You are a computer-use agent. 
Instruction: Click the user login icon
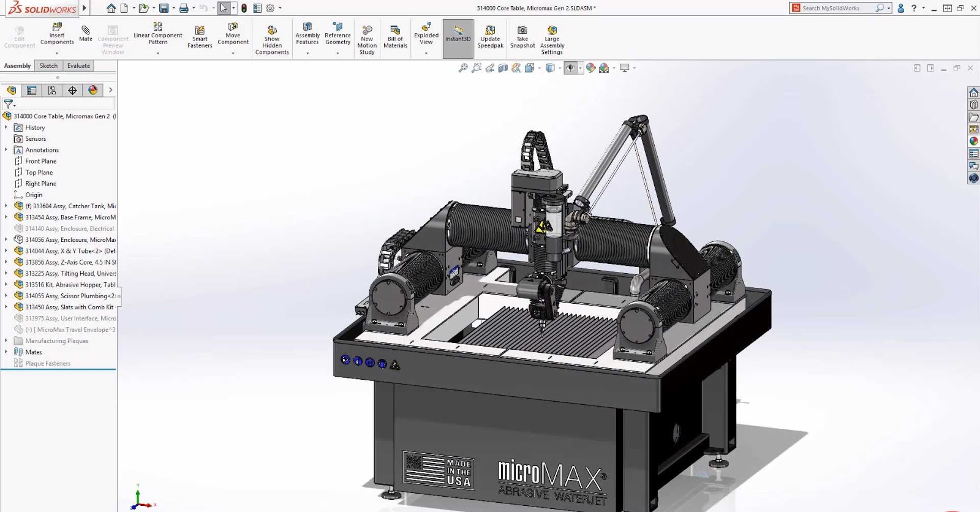point(900,8)
